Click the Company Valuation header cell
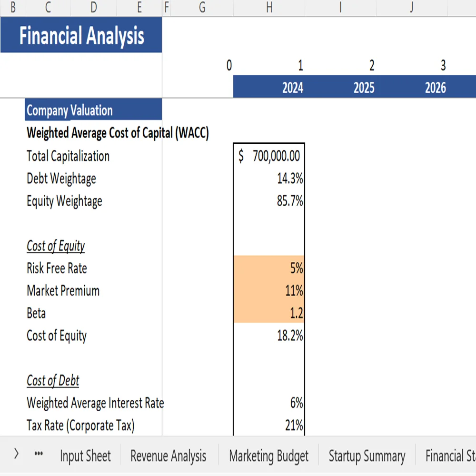The height and width of the screenshot is (476, 476). pyautogui.click(x=93, y=110)
